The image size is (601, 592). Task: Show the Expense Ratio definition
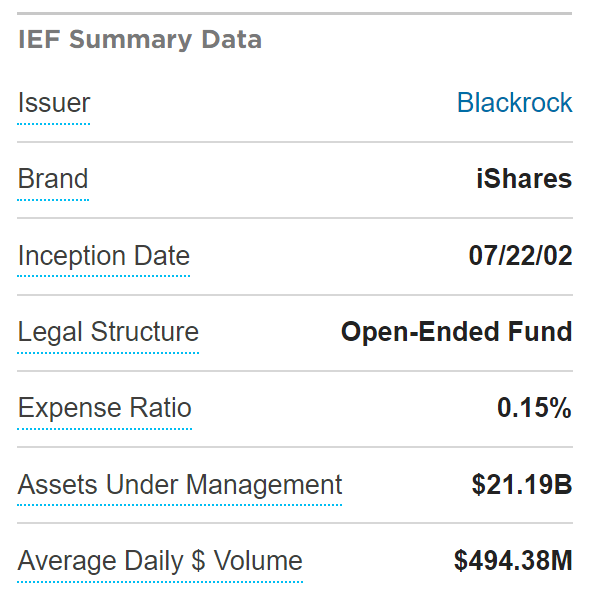104,408
